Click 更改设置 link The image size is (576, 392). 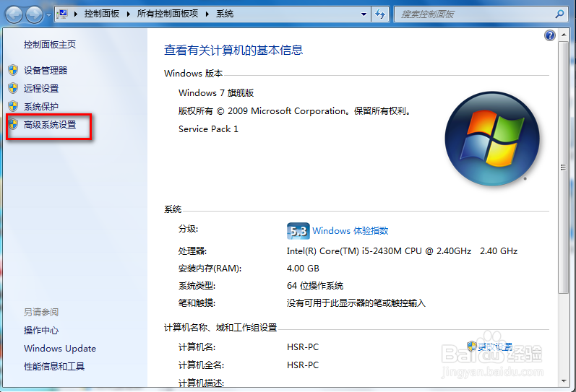tap(494, 347)
